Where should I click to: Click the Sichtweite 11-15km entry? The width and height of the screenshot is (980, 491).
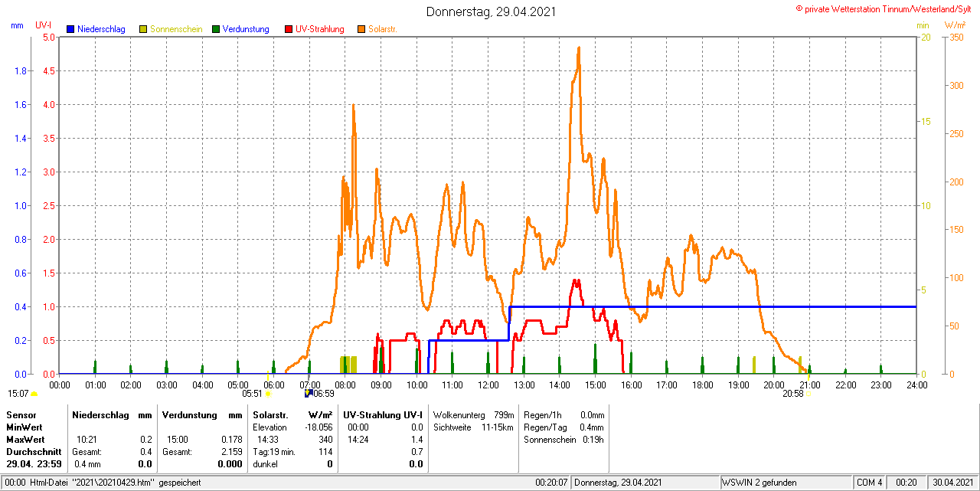tap(473, 427)
